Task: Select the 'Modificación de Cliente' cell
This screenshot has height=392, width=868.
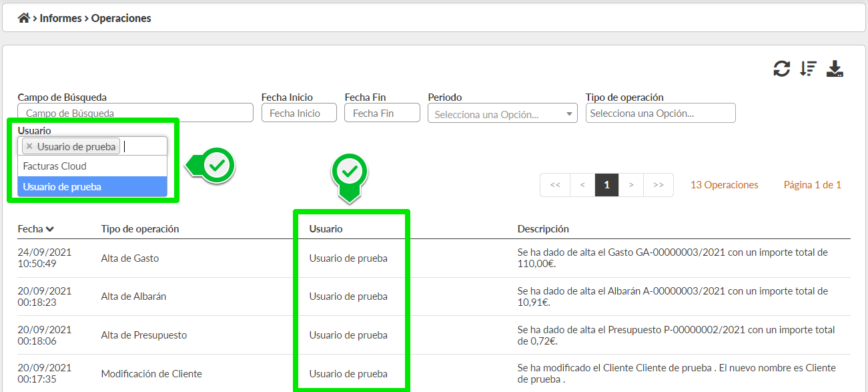Action: (151, 374)
